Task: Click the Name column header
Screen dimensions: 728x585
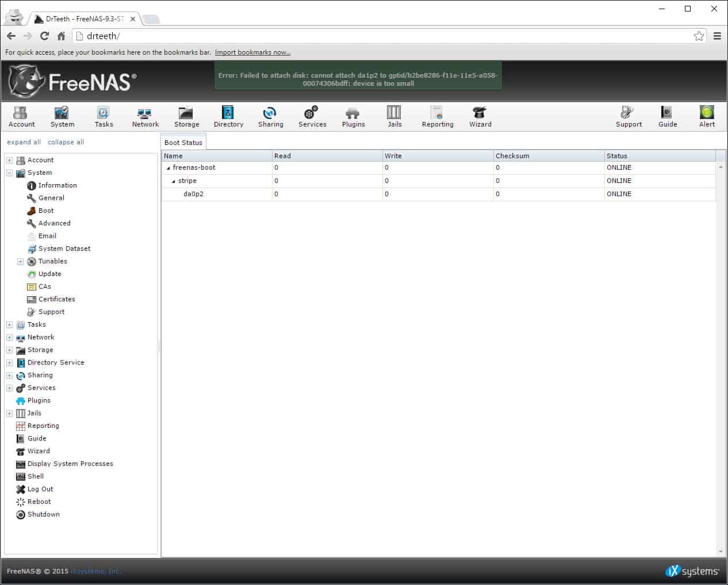Action: pos(217,156)
